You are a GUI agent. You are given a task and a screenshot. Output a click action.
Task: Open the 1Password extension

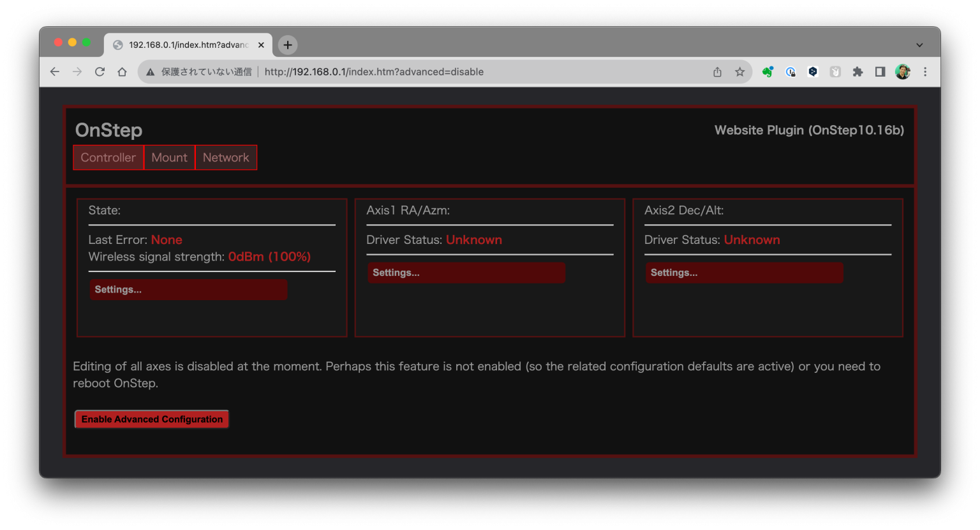click(x=791, y=72)
